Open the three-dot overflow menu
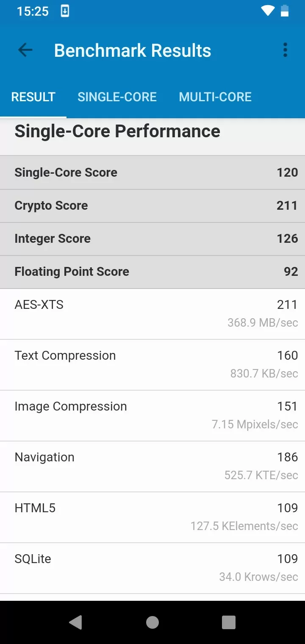The height and width of the screenshot is (644, 305). pyautogui.click(x=285, y=50)
